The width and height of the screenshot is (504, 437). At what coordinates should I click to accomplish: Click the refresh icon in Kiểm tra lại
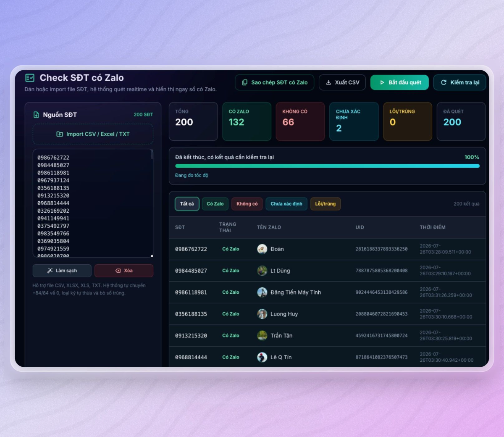(444, 82)
